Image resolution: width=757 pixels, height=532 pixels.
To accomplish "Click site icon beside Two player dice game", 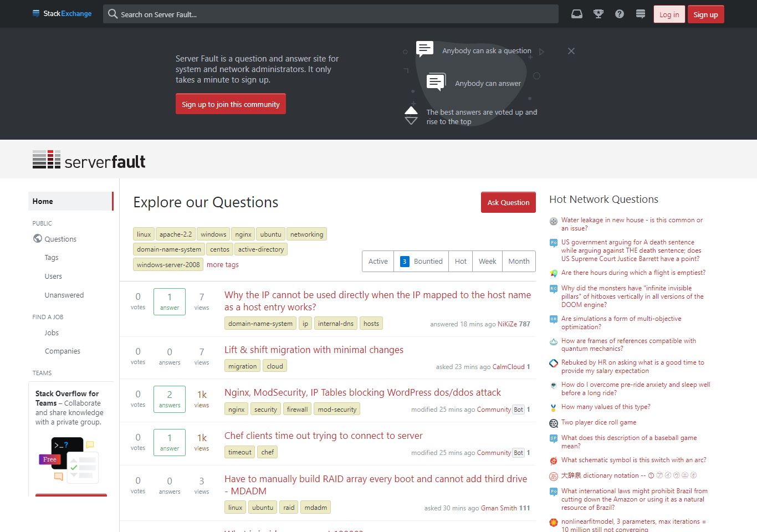I will (553, 423).
